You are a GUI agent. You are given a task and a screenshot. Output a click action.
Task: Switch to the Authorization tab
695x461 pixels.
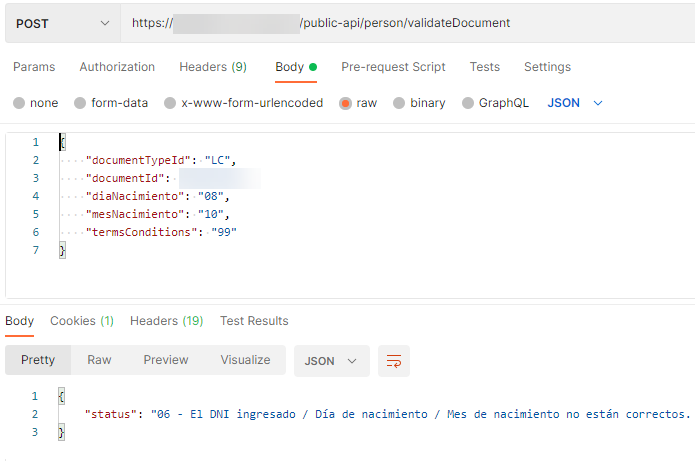point(117,67)
